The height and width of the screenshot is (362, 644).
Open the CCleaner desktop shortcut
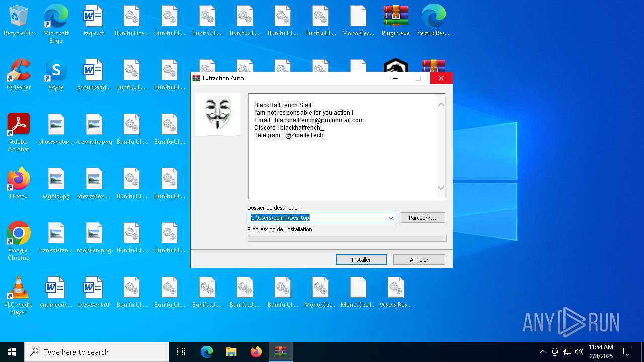19,75
